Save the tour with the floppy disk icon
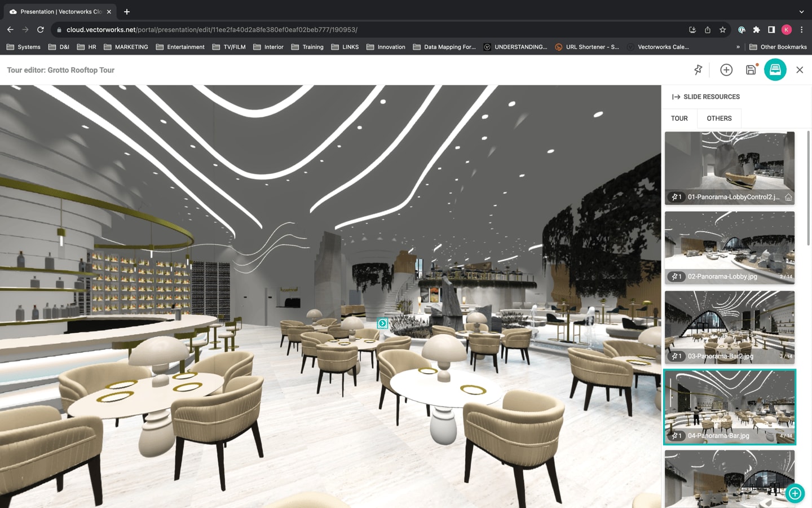This screenshot has height=508, width=812. [751, 70]
